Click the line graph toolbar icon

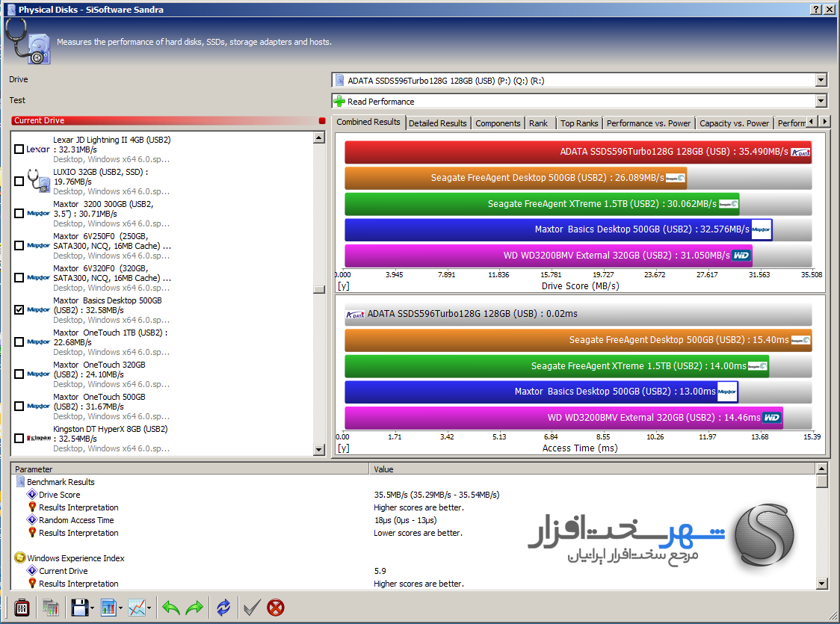tap(137, 608)
